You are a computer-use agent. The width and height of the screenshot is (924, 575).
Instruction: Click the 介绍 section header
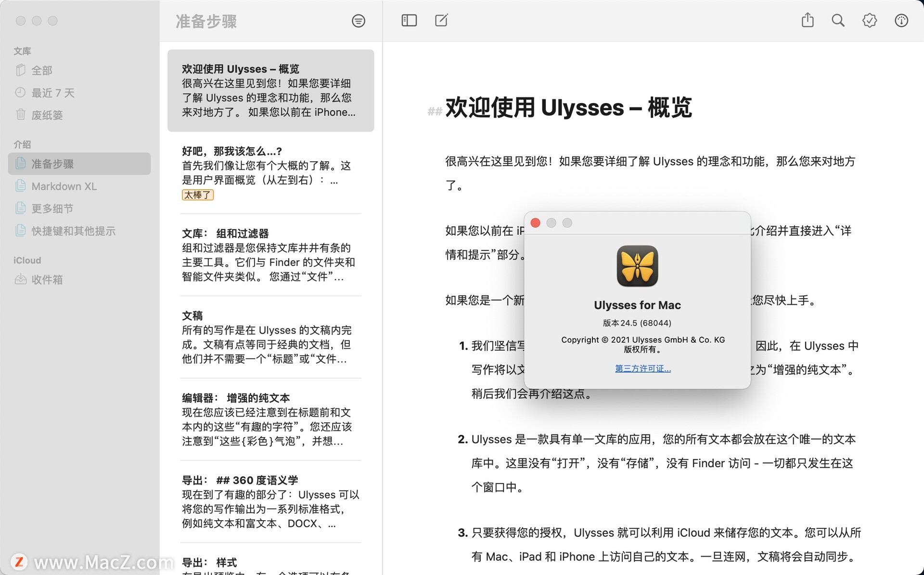tap(22, 144)
